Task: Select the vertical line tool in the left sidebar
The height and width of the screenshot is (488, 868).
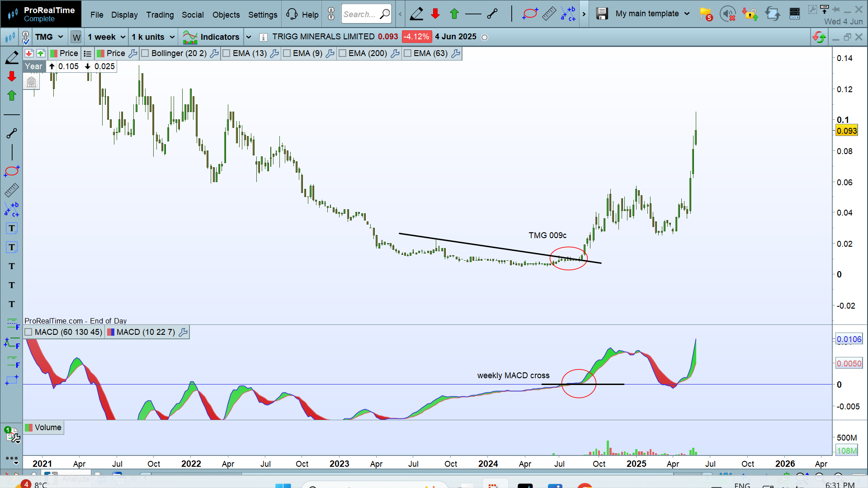Action: pyautogui.click(x=12, y=152)
